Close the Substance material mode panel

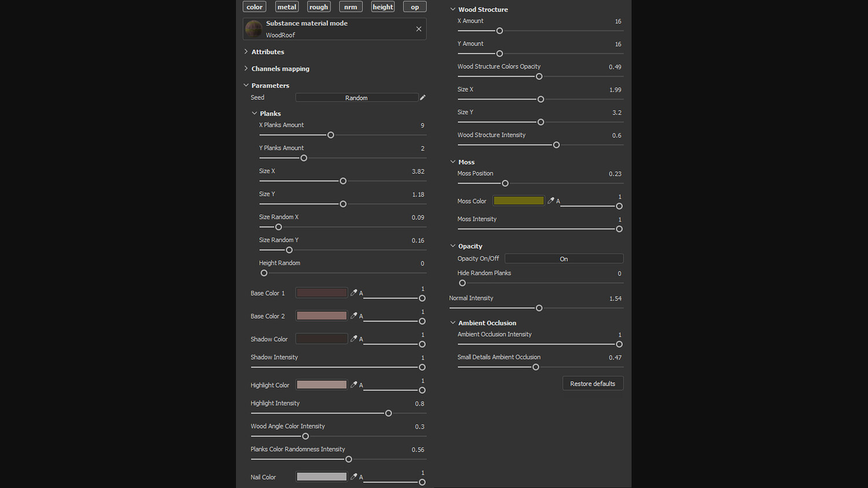[x=419, y=29]
